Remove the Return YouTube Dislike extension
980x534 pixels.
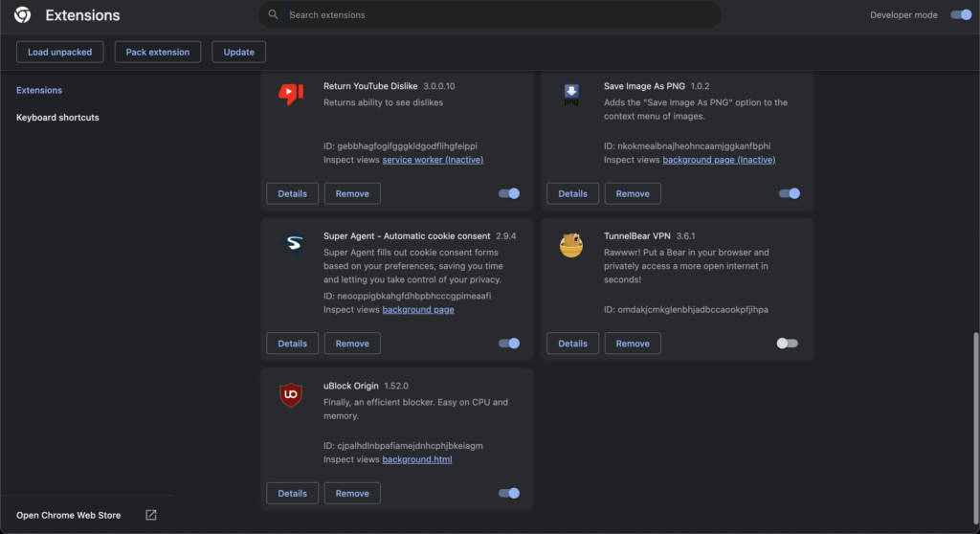(x=352, y=193)
